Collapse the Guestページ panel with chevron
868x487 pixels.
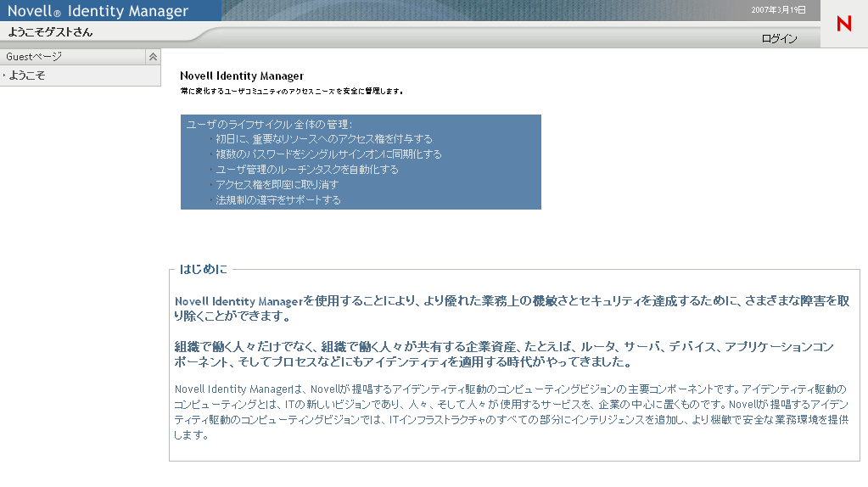153,57
